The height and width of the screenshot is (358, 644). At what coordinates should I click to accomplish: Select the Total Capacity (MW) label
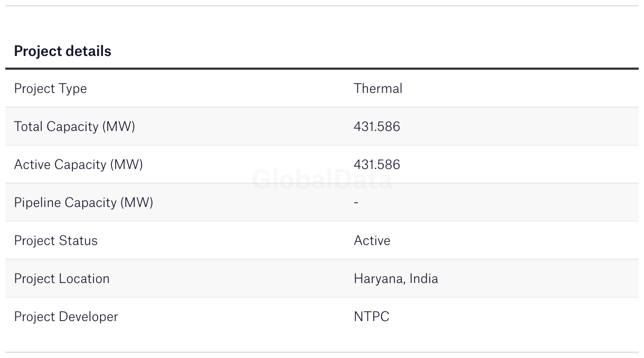pos(74,127)
